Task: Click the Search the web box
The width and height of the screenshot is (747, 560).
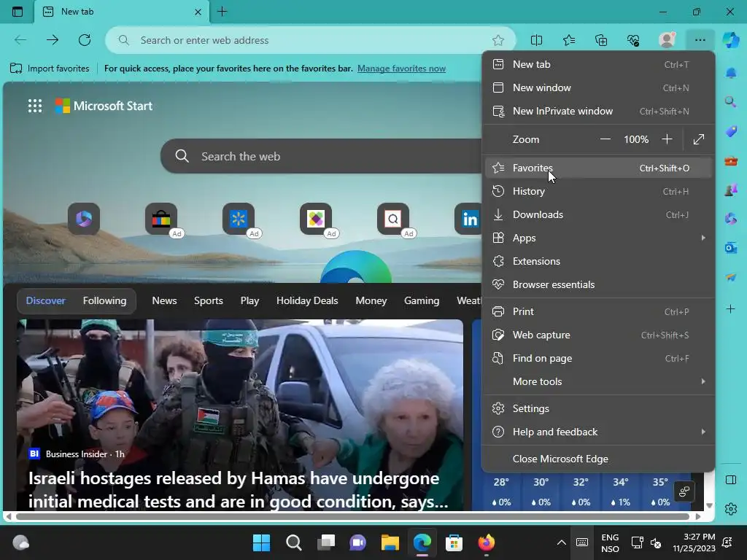Action: point(322,156)
